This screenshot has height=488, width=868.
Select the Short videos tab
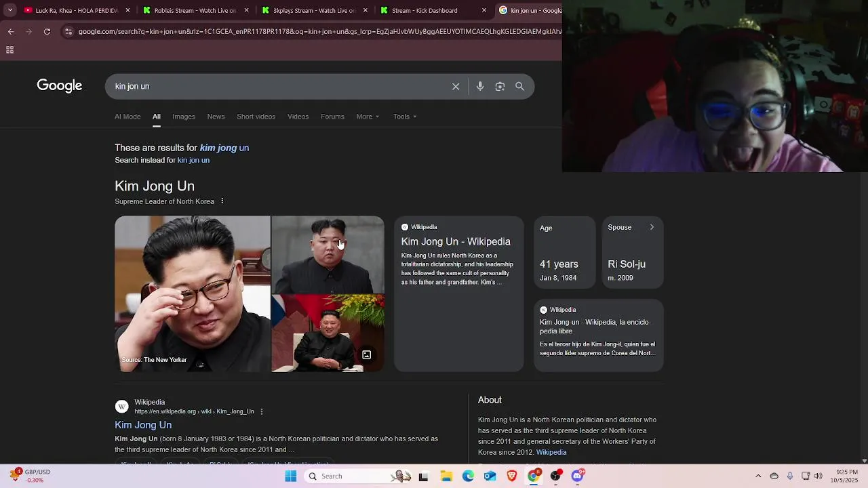(256, 117)
